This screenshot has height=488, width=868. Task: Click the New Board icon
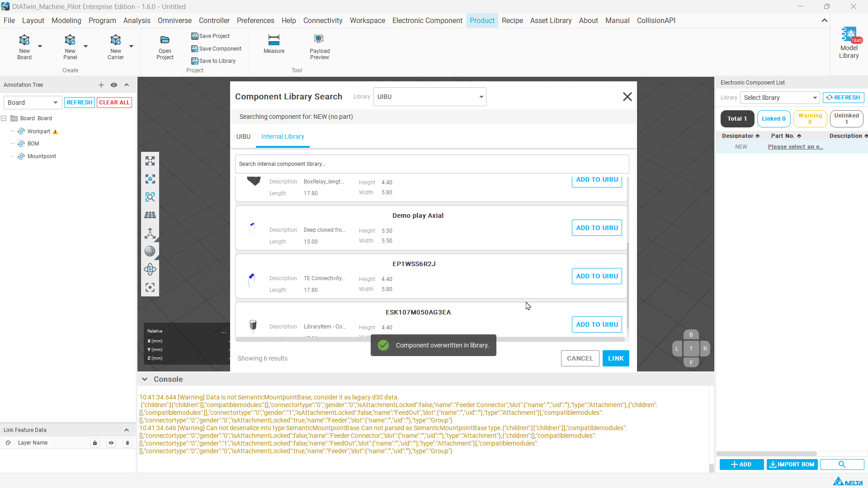click(24, 40)
